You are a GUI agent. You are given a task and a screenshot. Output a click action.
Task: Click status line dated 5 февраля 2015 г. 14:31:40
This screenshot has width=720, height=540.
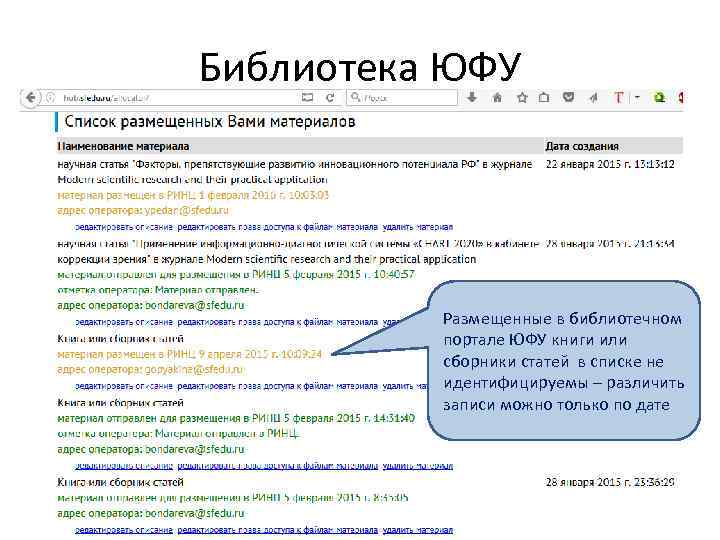tap(236, 418)
